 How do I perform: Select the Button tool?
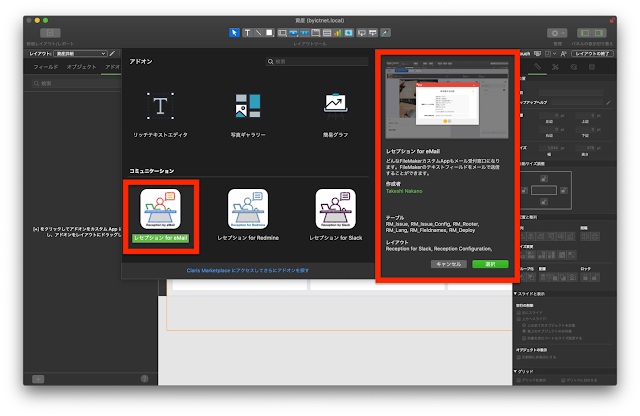point(293,33)
